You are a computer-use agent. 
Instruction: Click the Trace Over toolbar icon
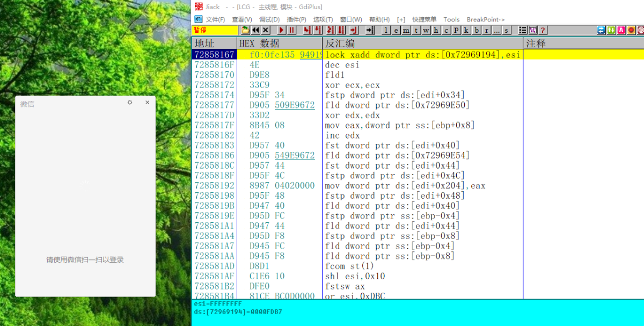[x=341, y=30]
